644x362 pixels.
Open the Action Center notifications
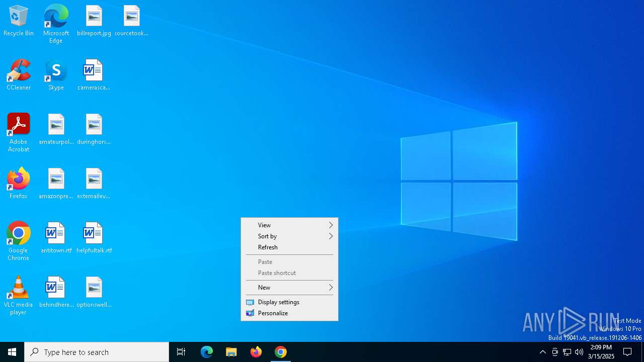pos(627,352)
